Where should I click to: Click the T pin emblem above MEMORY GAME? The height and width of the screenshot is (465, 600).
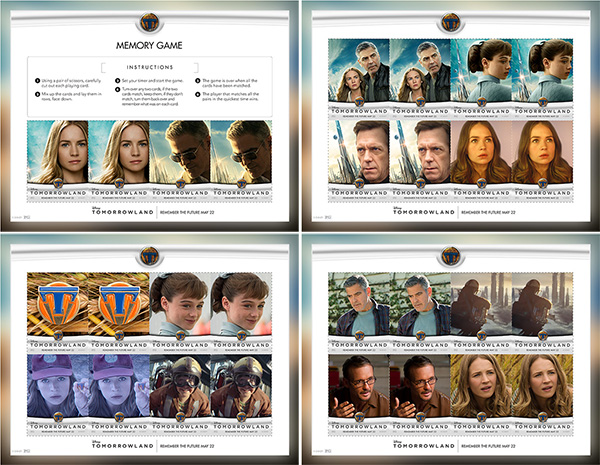(149, 22)
